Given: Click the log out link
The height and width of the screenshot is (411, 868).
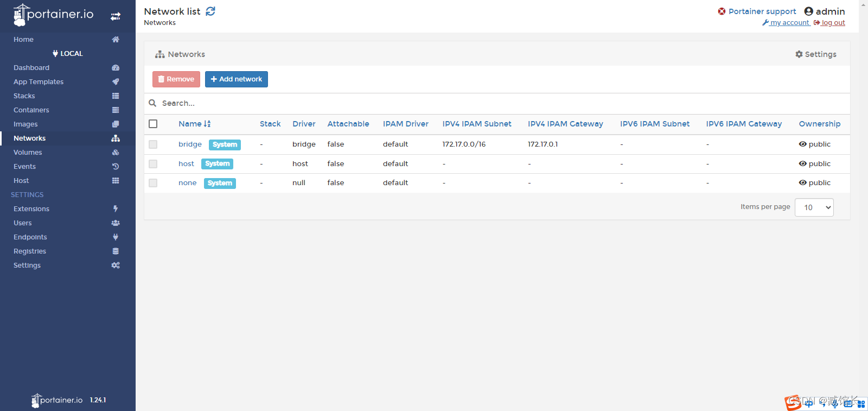Looking at the screenshot, I should (829, 23).
